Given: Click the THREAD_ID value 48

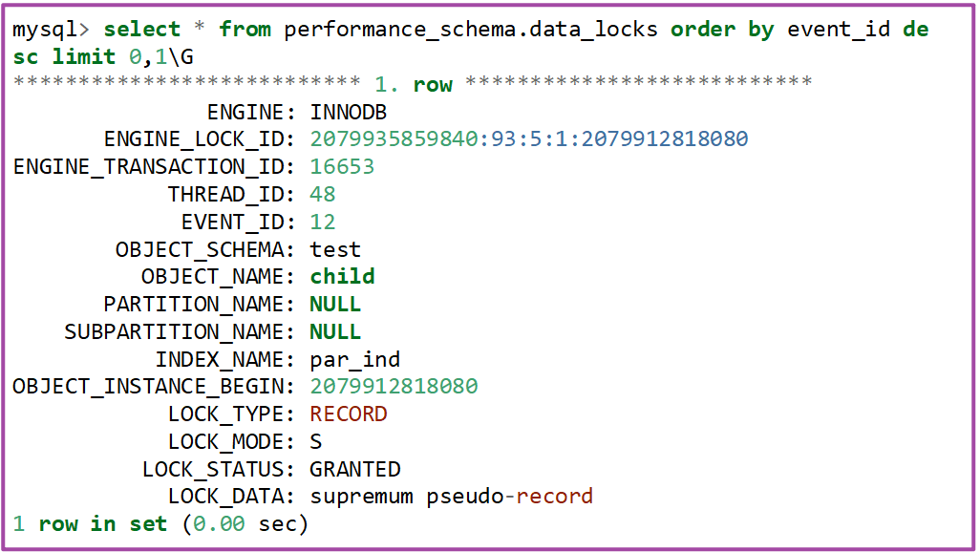Looking at the screenshot, I should tap(323, 195).
